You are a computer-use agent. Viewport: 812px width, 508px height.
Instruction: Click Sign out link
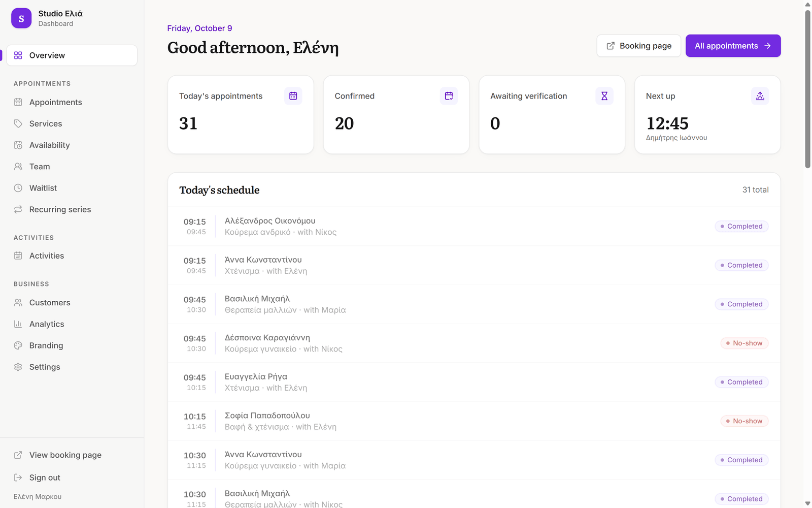(x=72, y=478)
